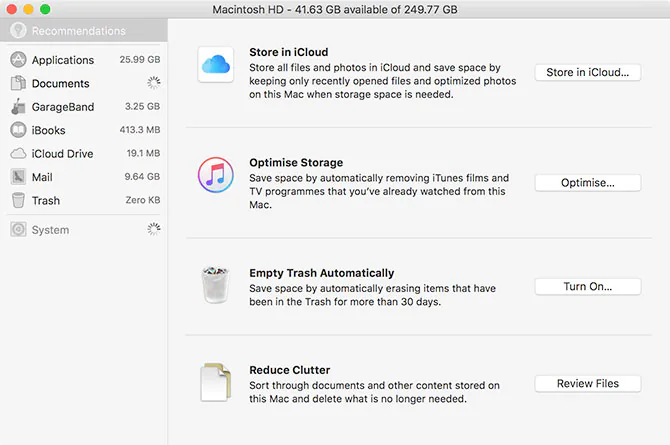This screenshot has height=445, width=670.
Task: Open the Store in iCloud… button
Action: tap(588, 72)
